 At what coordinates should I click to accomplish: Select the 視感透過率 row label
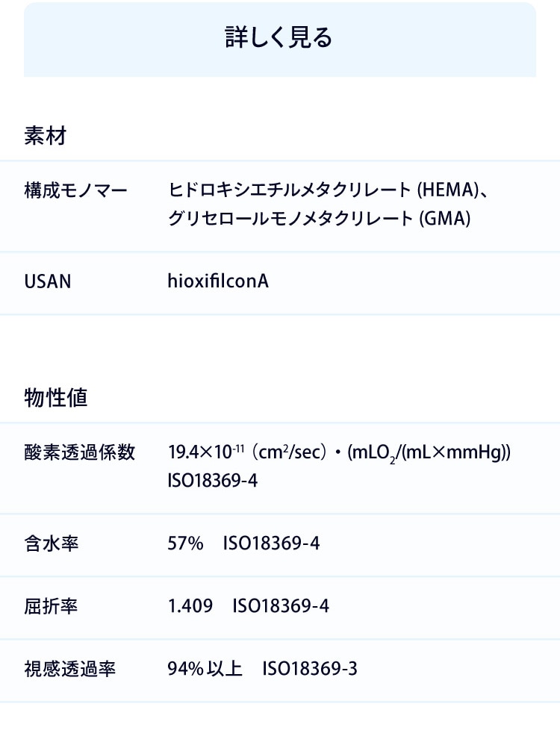pyautogui.click(x=70, y=669)
